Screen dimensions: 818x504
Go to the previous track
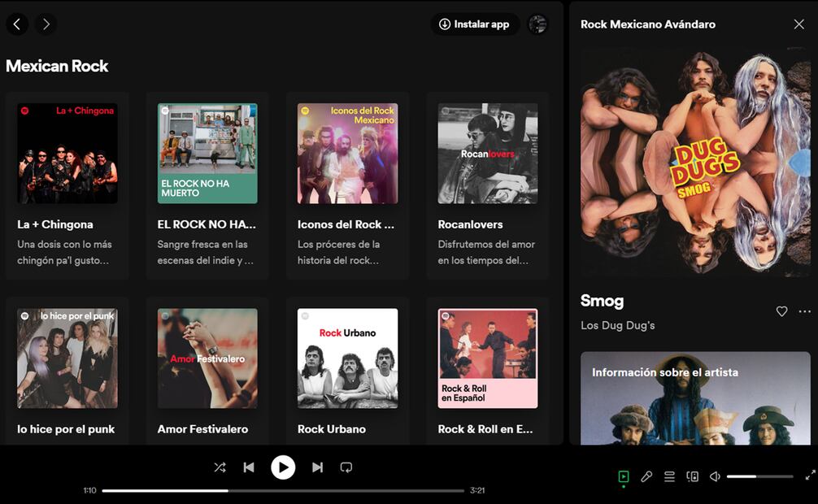click(x=249, y=467)
